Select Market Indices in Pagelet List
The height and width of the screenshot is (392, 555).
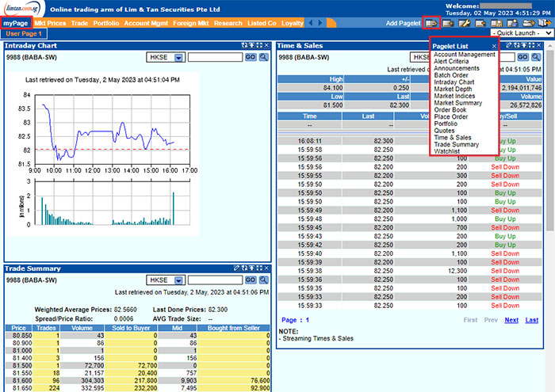pyautogui.click(x=454, y=96)
